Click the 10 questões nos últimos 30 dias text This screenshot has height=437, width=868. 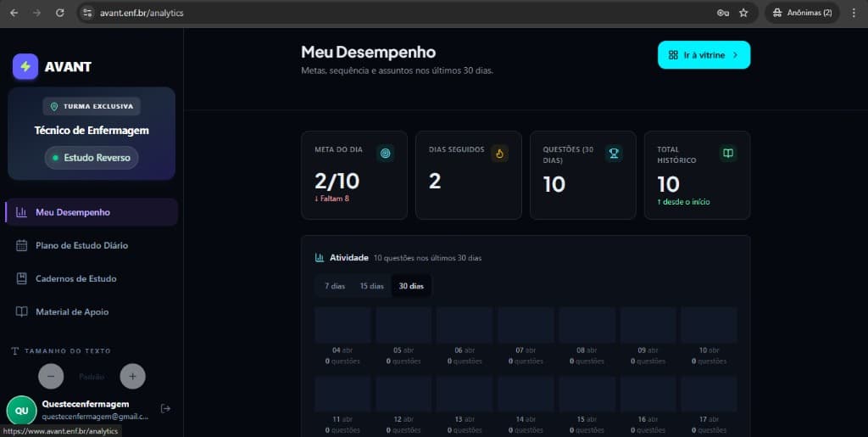(427, 258)
